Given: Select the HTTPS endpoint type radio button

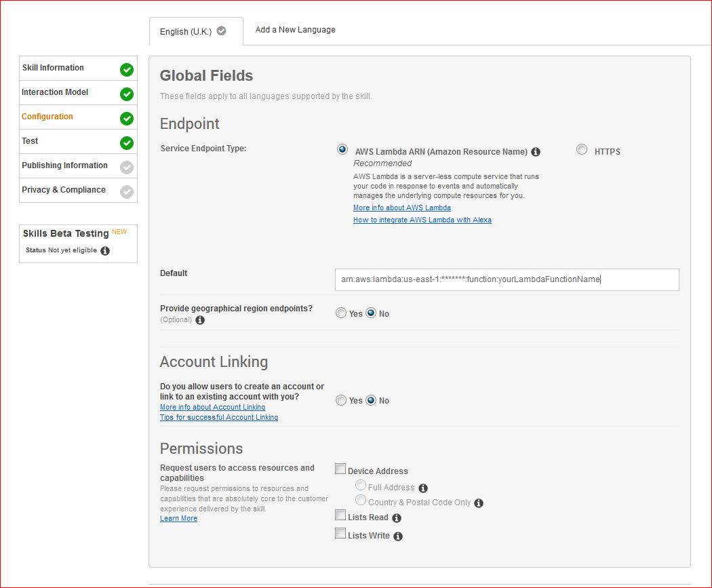Looking at the screenshot, I should pos(582,150).
